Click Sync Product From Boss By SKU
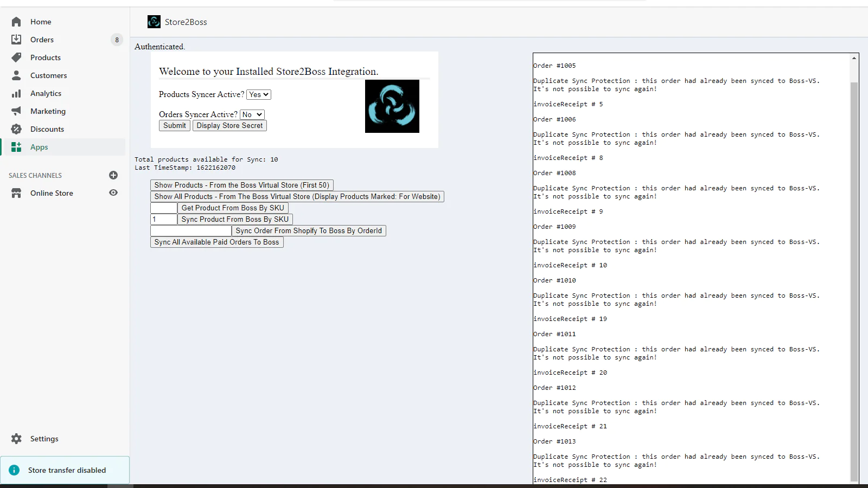 coord(235,219)
